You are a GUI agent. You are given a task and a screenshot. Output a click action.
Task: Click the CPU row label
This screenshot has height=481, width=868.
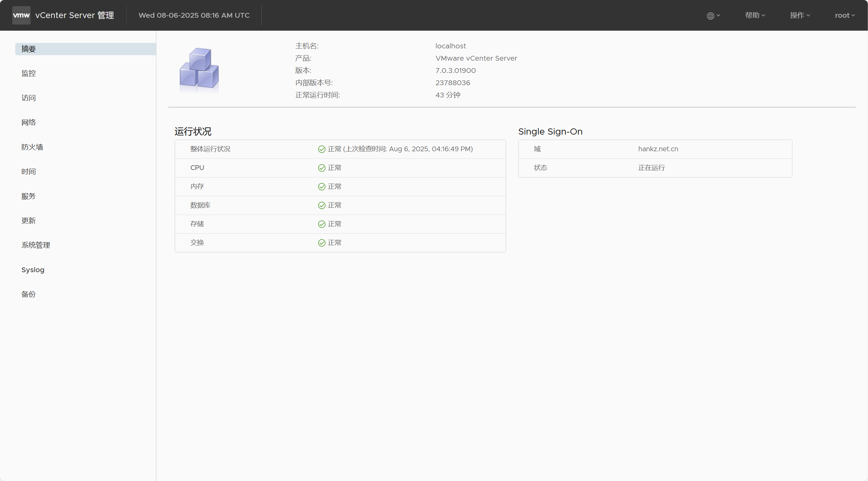[197, 168]
